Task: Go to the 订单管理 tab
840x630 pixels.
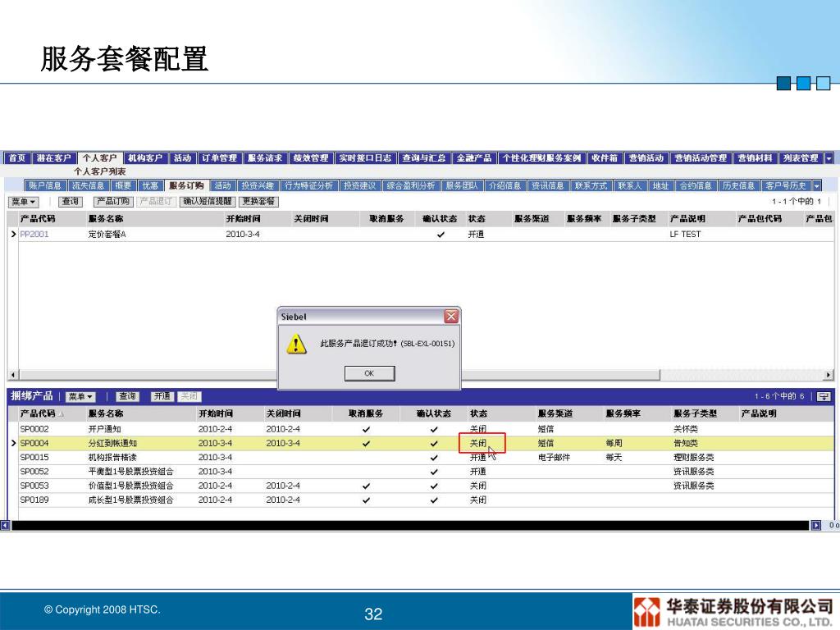Action: click(x=219, y=158)
